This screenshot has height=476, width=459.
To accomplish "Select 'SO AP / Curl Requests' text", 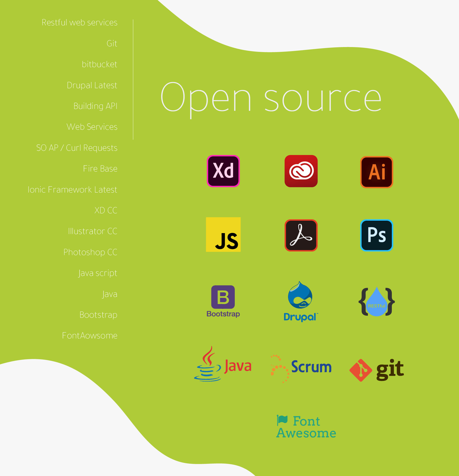I will tap(77, 148).
